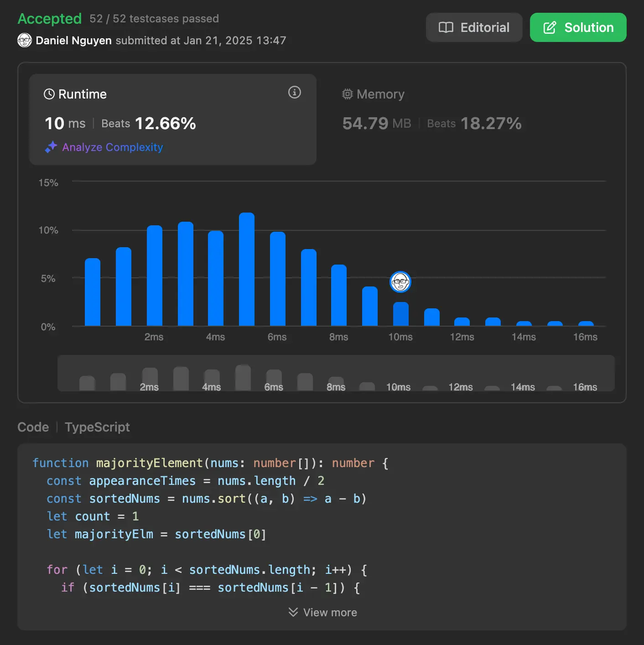This screenshot has width=644, height=645.
Task: Click the Solution text label
Action: coord(589,28)
